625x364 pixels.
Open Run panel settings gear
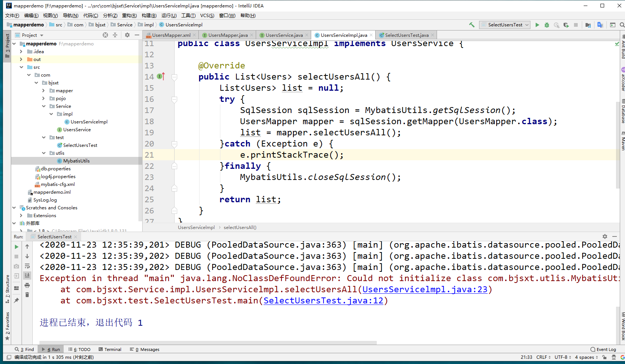click(605, 236)
